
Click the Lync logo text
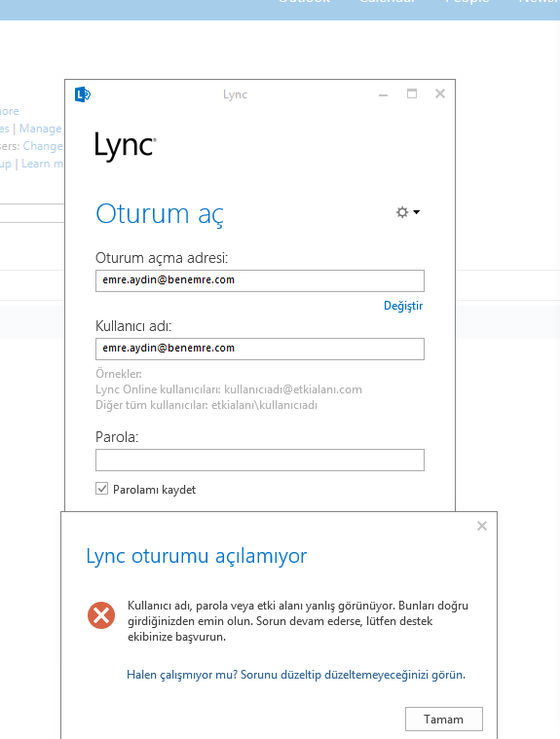(126, 146)
